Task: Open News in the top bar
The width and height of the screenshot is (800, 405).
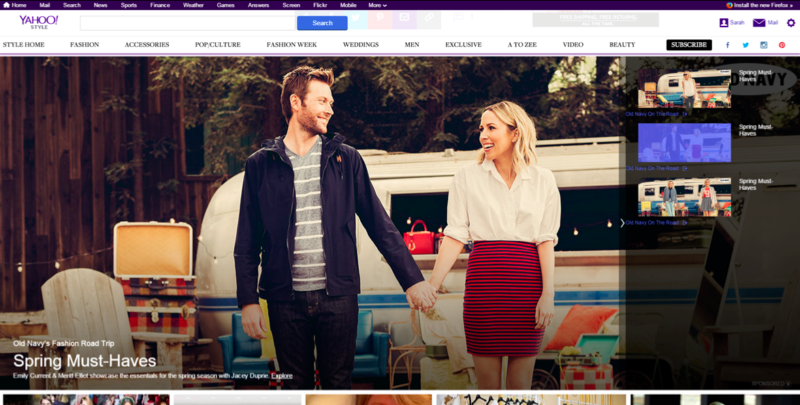Action: pyautogui.click(x=101, y=5)
